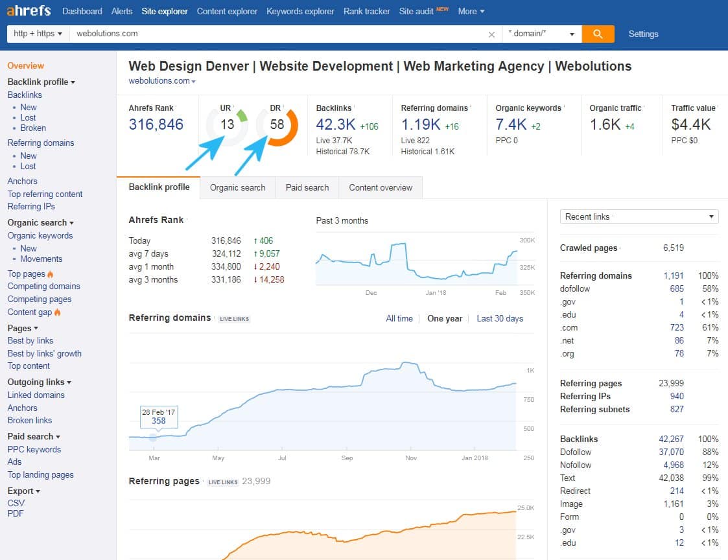The image size is (728, 560).
Task: Open Settings in the header
Action: 643,34
